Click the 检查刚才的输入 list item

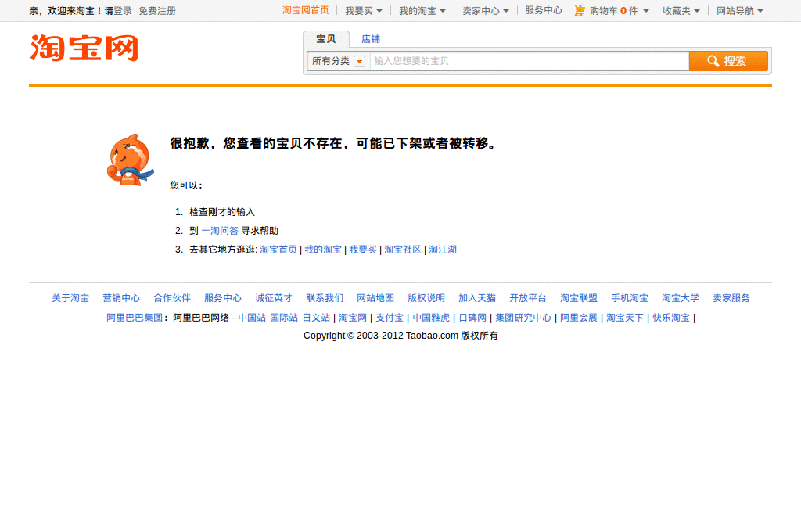[222, 211]
